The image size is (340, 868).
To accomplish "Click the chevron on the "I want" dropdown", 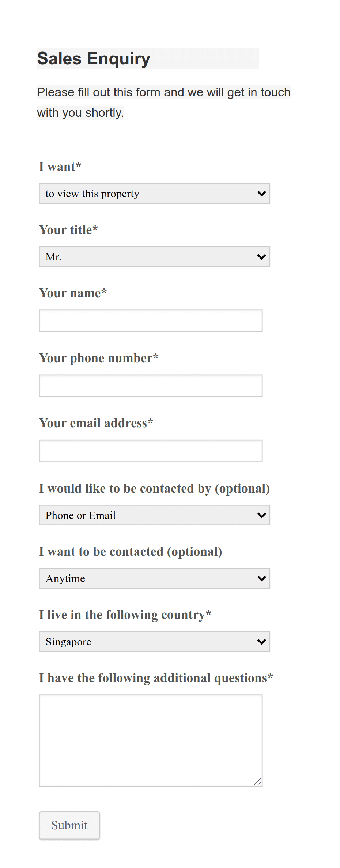I will click(x=261, y=194).
